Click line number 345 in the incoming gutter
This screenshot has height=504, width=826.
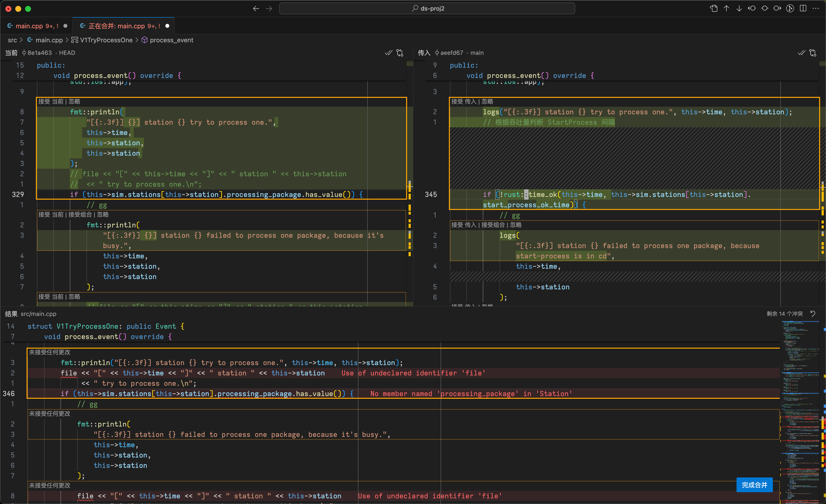click(x=431, y=194)
